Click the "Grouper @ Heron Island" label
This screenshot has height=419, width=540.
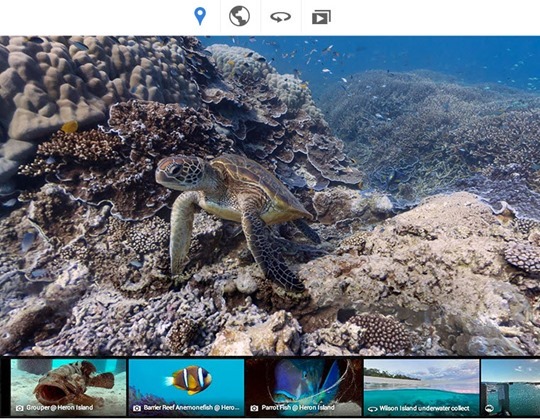coord(60,408)
